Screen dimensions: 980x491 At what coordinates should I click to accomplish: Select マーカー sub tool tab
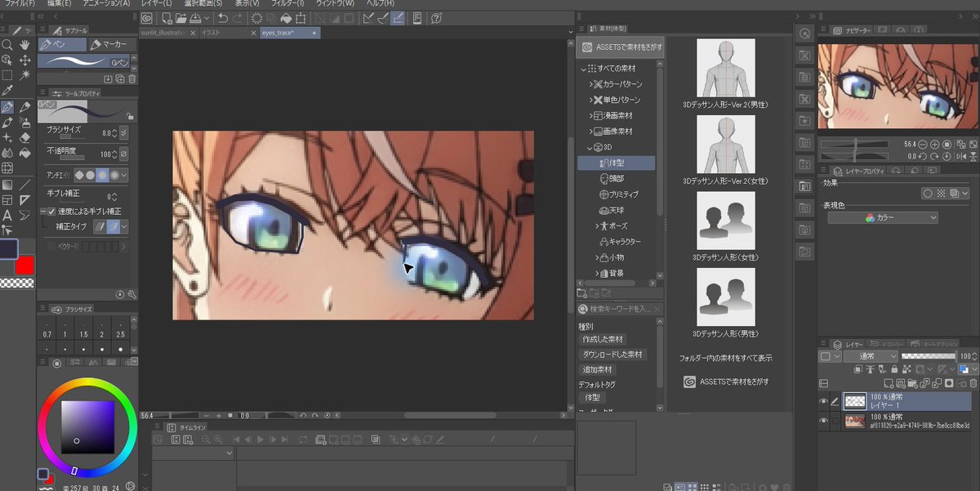pos(112,44)
